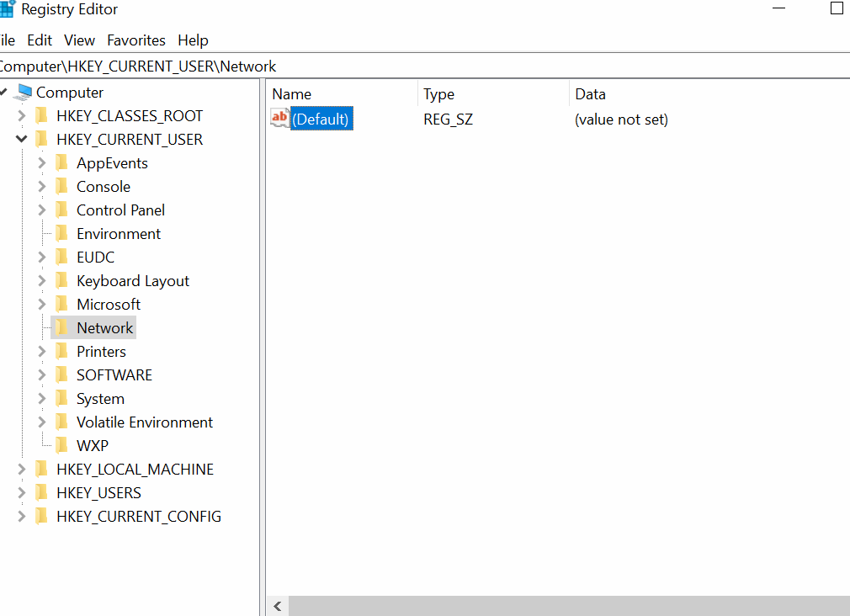Click the WXP folder icon
The image size is (850, 616).
[61, 445]
